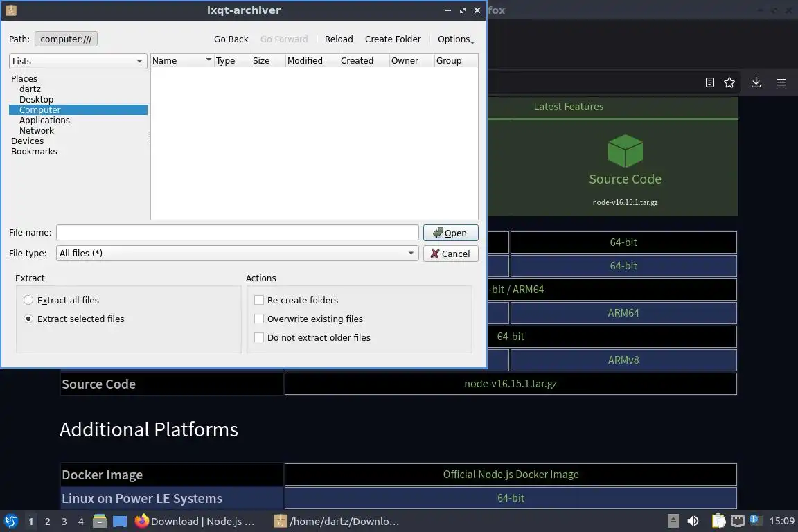Image resolution: width=798 pixels, height=532 pixels.
Task: Click Bookmarks in side pane
Action: click(34, 152)
